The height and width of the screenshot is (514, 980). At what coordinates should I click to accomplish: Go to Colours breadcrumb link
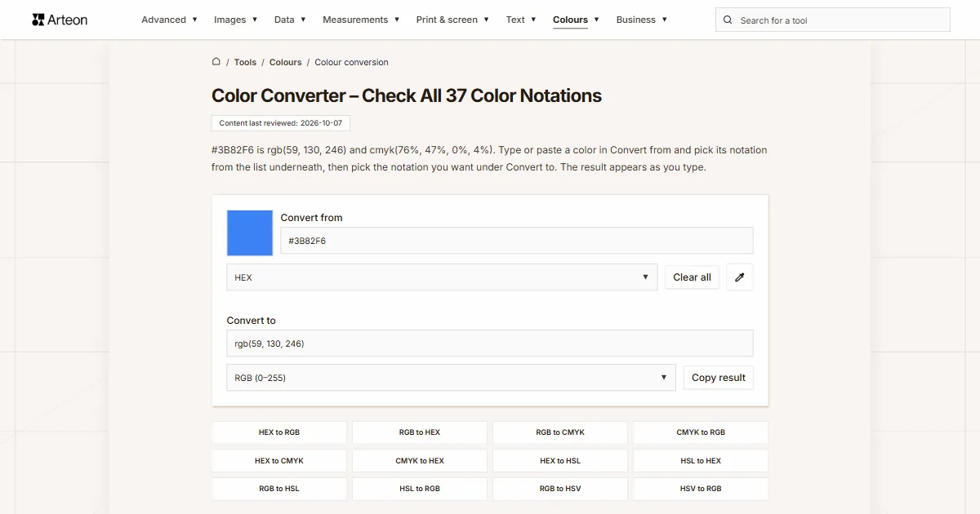click(286, 62)
